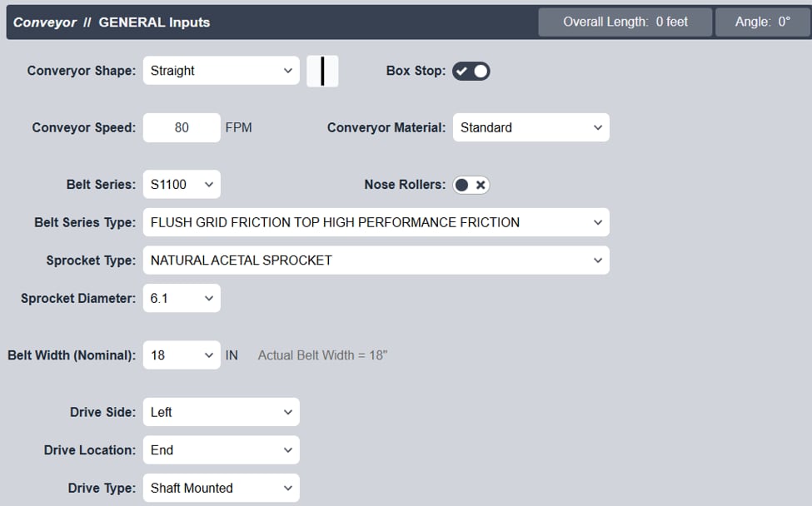Click the Angle: 0° indicator
The width and height of the screenshot is (812, 506).
coord(763,22)
